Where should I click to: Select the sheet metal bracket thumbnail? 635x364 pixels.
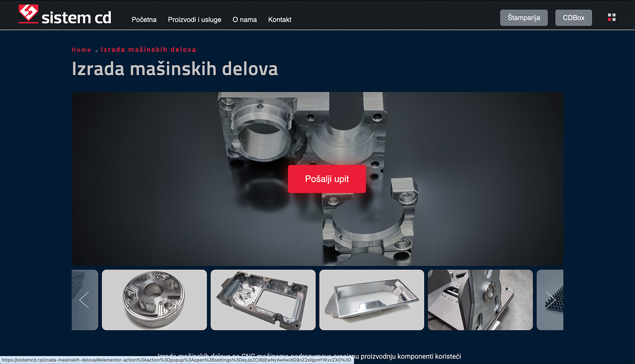480,300
